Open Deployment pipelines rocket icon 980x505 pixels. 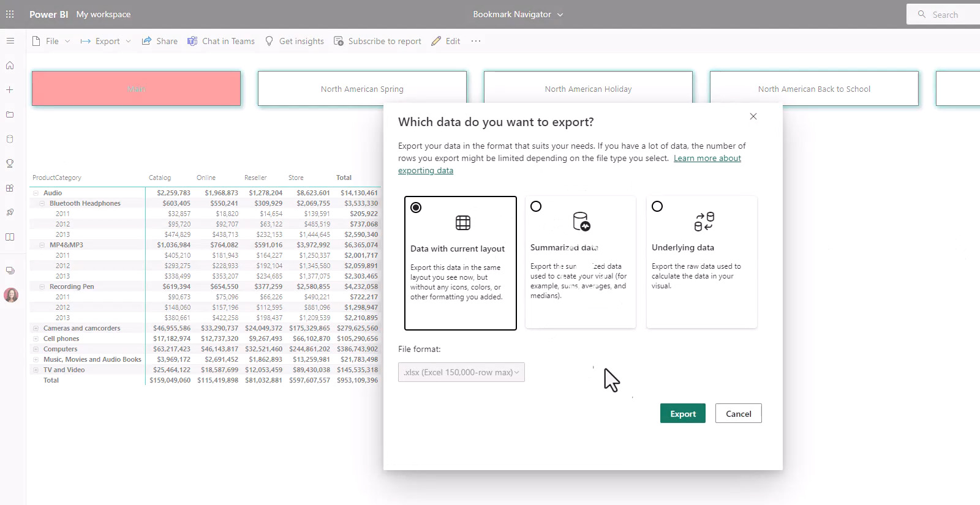(10, 212)
